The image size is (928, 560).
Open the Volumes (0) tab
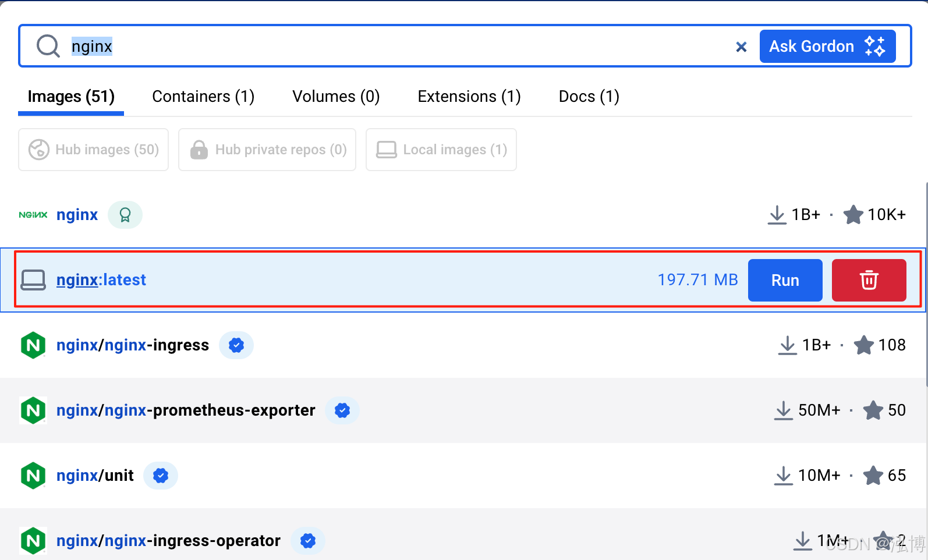[x=336, y=96]
